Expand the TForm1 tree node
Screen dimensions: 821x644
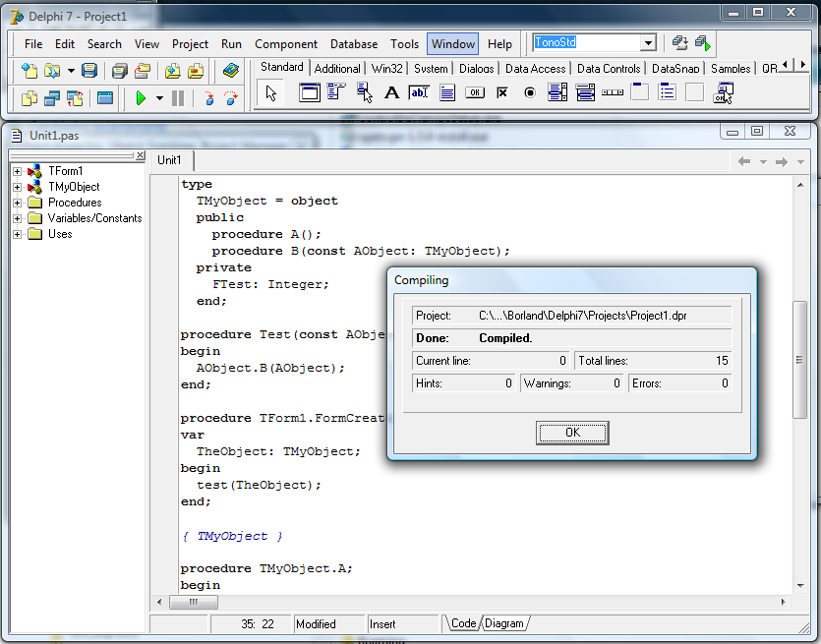point(18,171)
